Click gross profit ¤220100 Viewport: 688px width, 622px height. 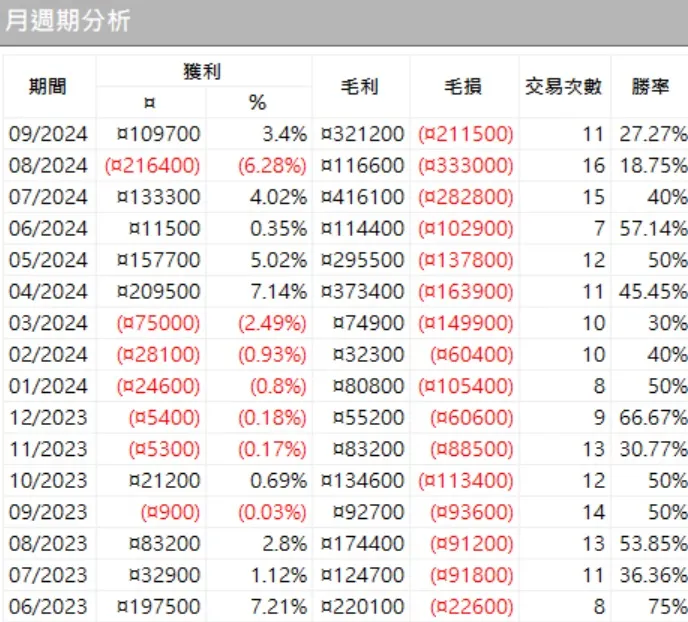click(x=362, y=607)
